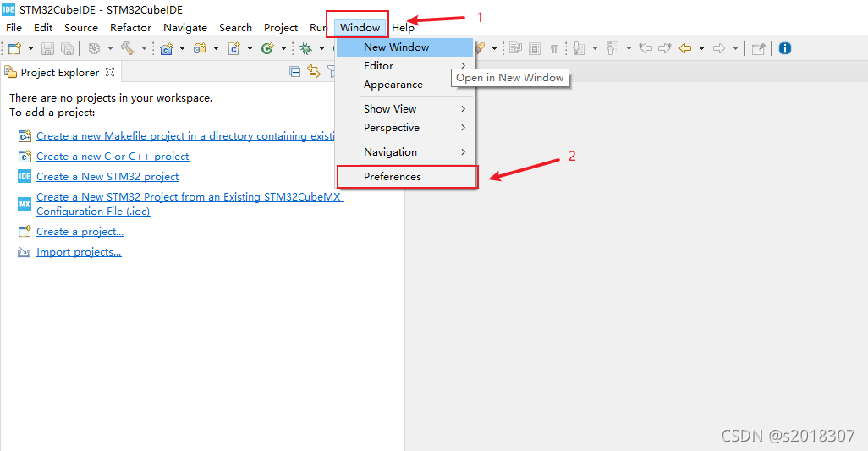The image size is (868, 451).
Task: Click the build configuration toolbar icon
Action: pos(94,49)
